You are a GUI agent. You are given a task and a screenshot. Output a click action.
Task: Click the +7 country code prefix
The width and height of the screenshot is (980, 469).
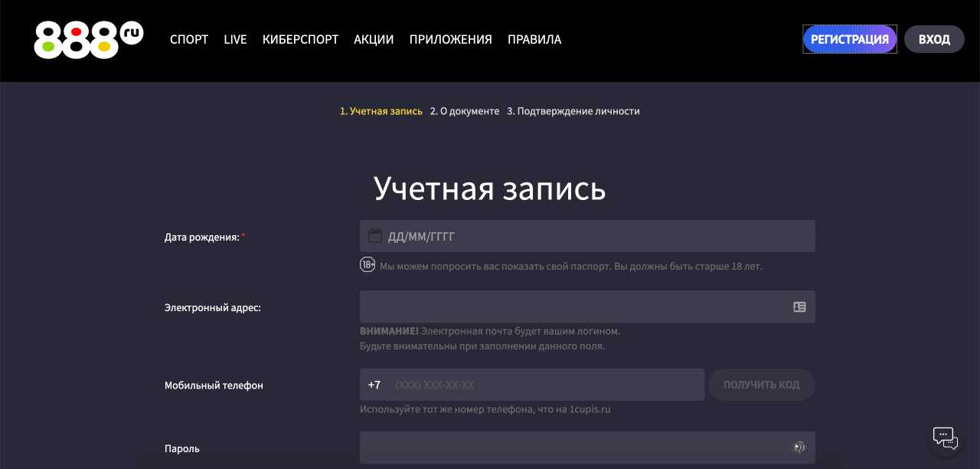374,385
